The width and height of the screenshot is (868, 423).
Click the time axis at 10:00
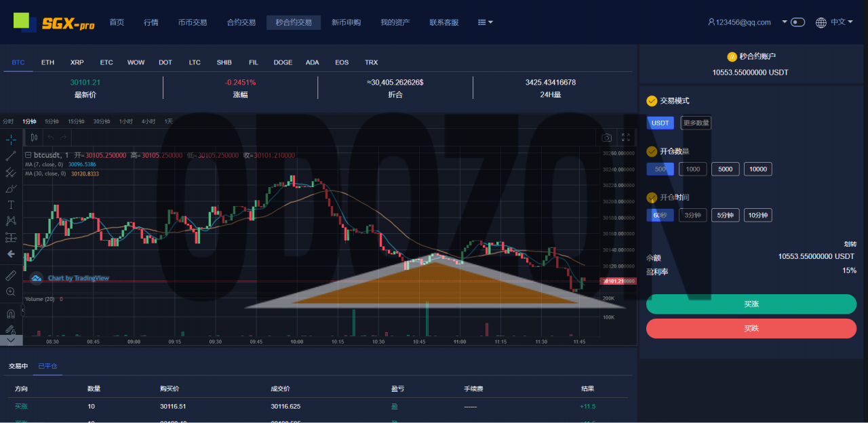tap(296, 342)
